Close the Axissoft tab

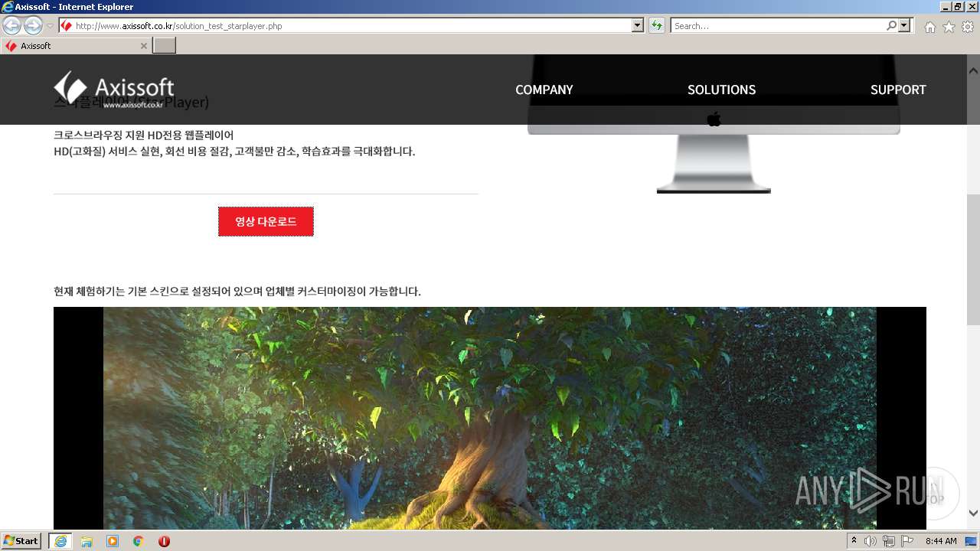pos(143,46)
